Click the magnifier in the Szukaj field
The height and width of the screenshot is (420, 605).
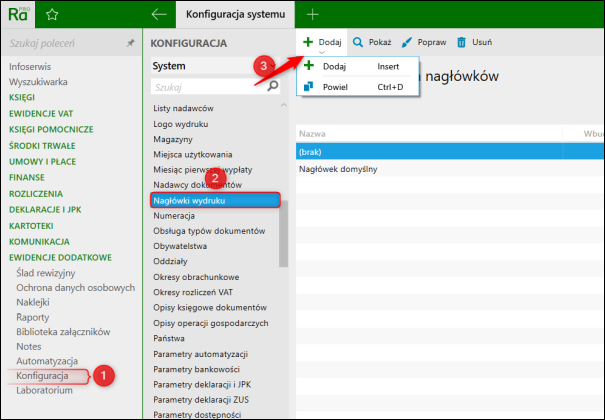click(273, 86)
